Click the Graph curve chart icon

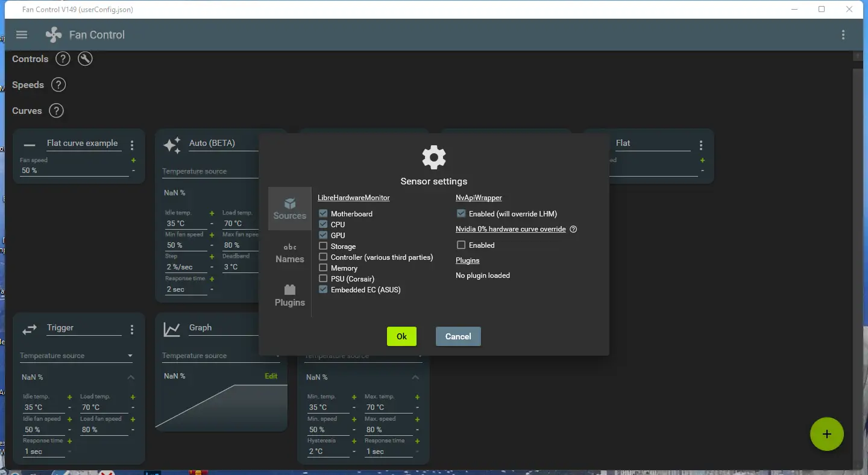point(172,329)
